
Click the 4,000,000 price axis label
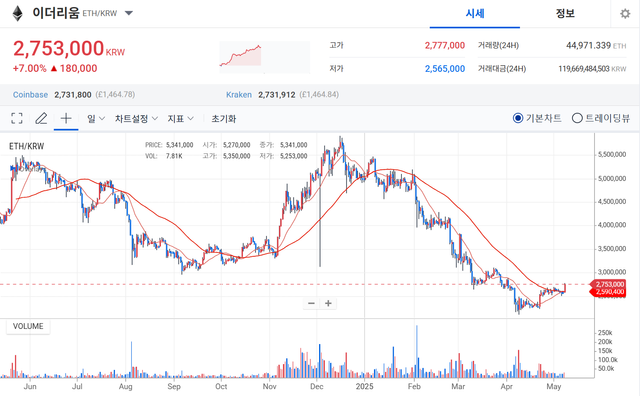(611, 225)
